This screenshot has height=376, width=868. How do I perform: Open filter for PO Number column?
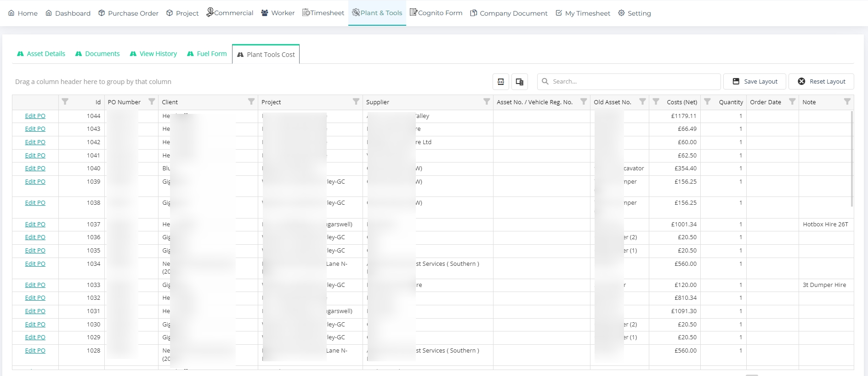pyautogui.click(x=152, y=101)
